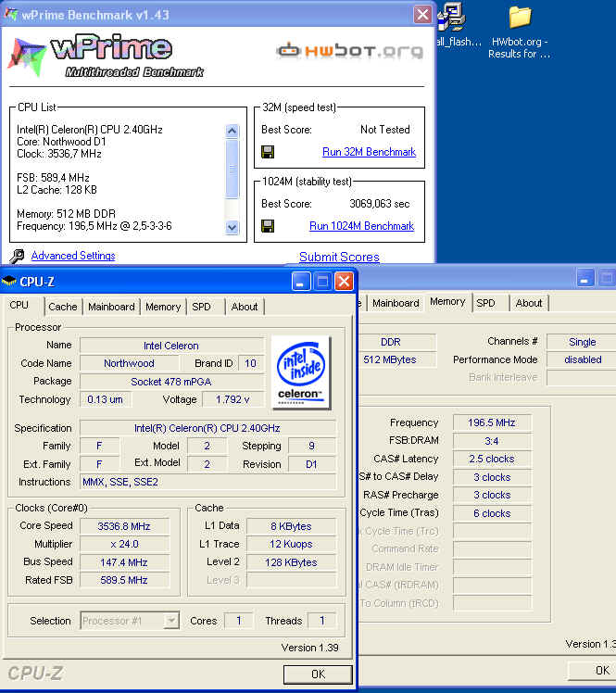The height and width of the screenshot is (693, 616).
Task: Select the CPU tab in front CPU-Z
Action: click(x=19, y=305)
